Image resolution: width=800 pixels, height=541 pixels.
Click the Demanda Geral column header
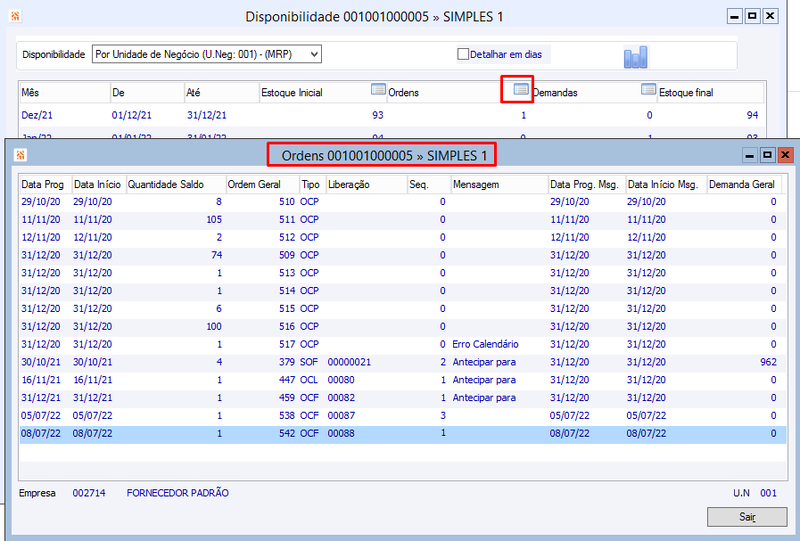click(x=744, y=184)
